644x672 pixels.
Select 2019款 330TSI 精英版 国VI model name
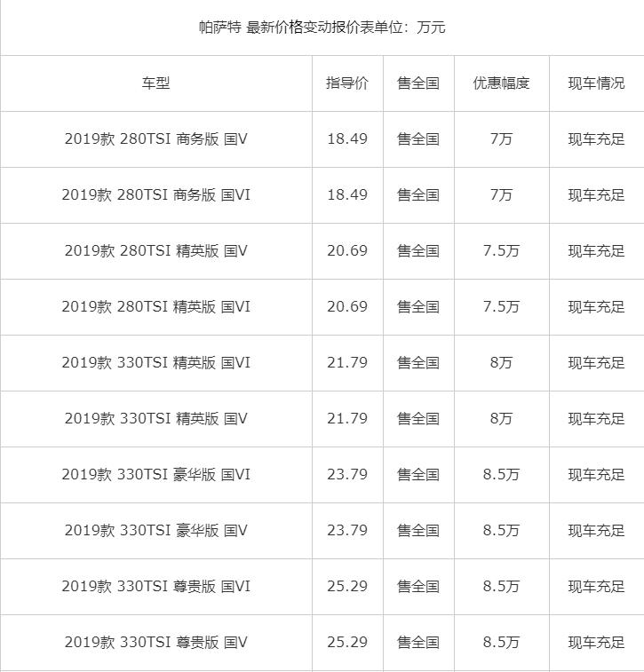click(x=155, y=363)
